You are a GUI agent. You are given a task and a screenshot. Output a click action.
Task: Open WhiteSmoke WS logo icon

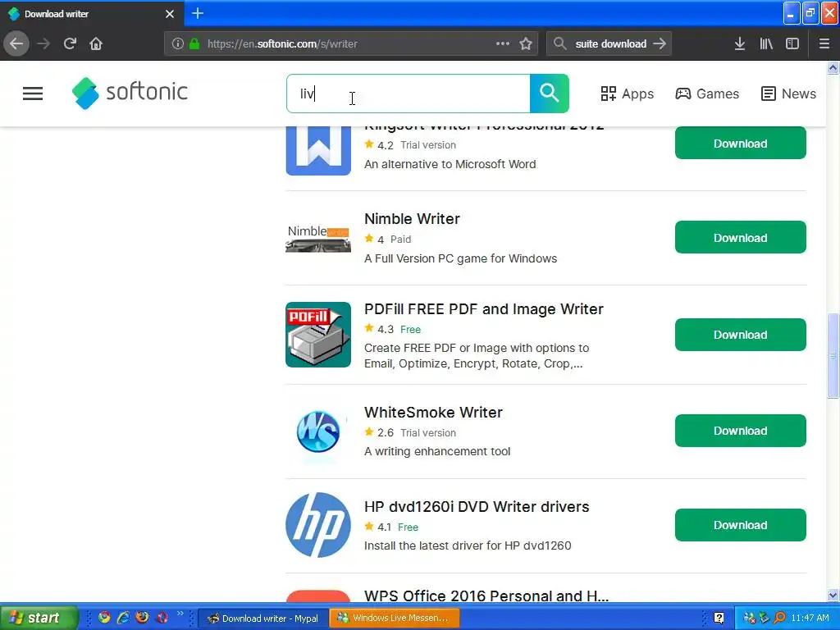click(x=318, y=431)
